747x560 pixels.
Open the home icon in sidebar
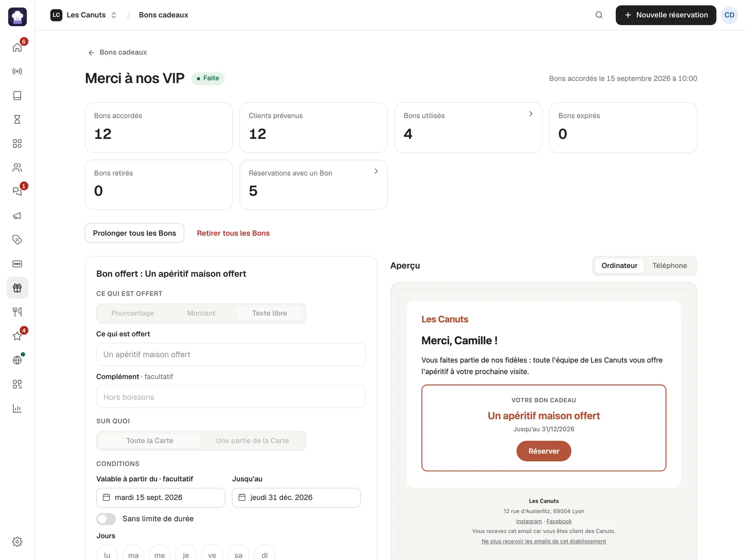coord(17,47)
